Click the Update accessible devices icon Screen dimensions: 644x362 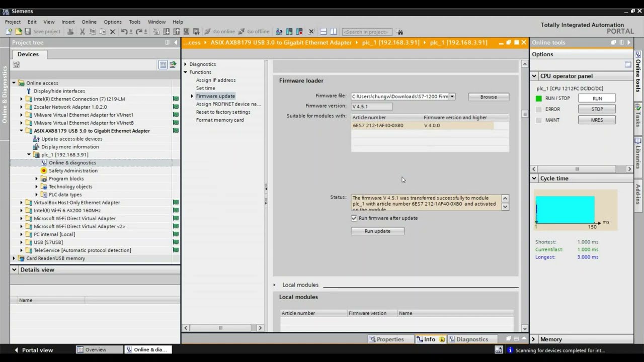click(37, 139)
